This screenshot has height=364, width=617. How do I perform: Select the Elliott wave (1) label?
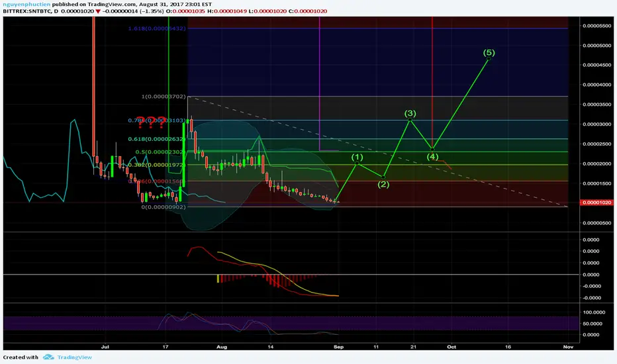pos(357,157)
